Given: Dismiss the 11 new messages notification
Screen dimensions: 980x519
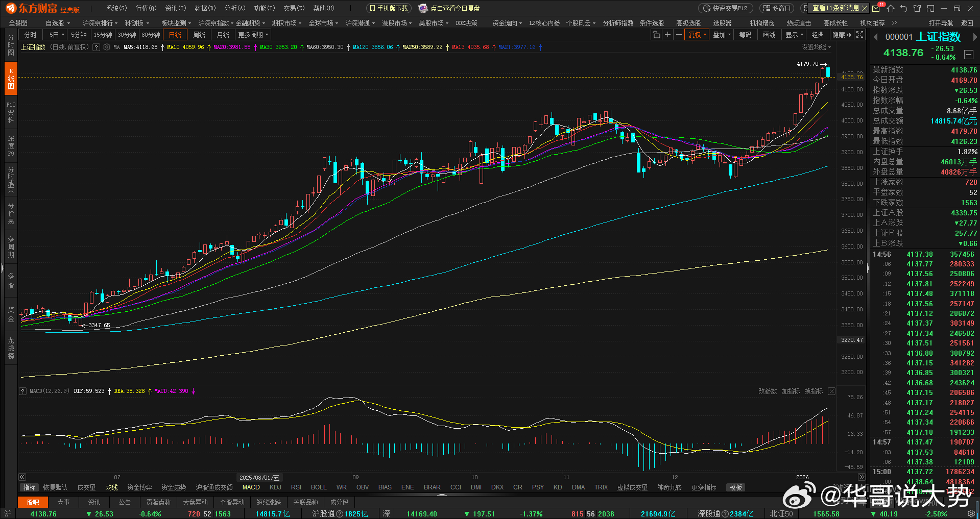Looking at the screenshot, I should coord(864,8).
